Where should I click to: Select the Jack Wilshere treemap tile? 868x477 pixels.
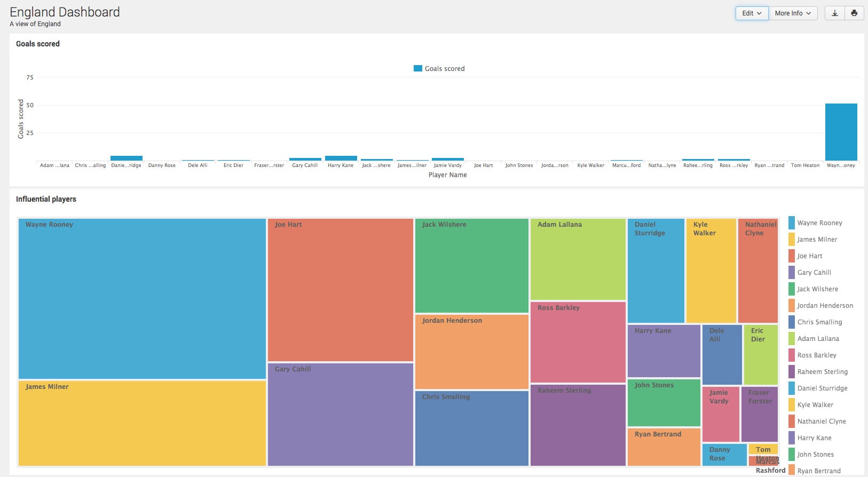pos(472,266)
